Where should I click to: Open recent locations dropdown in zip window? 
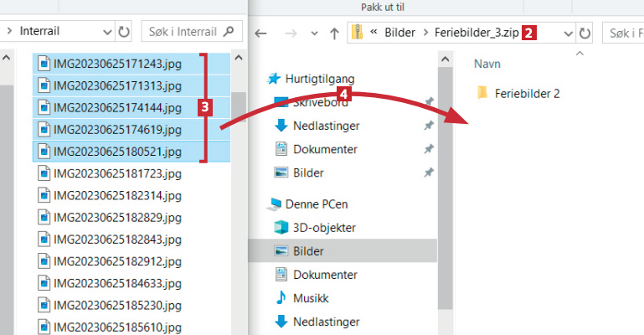coord(314,33)
